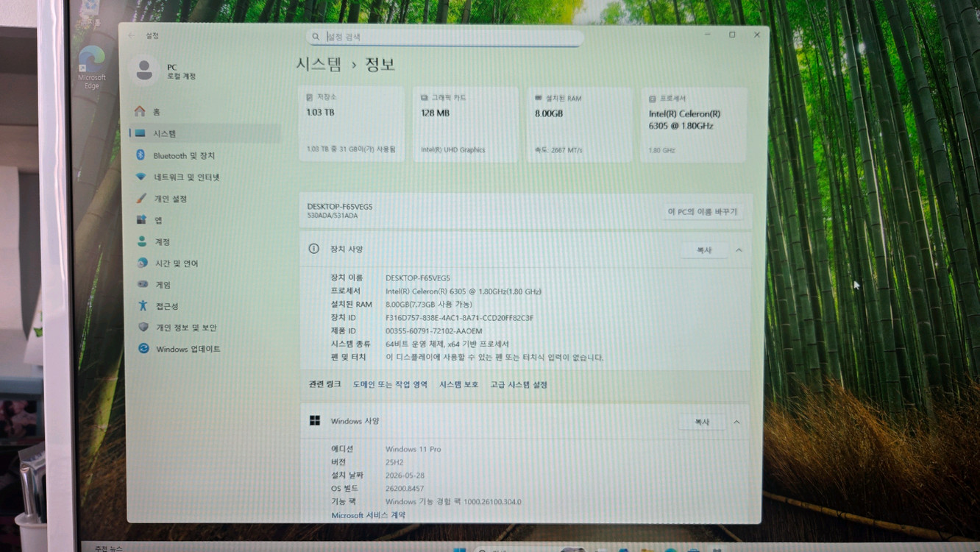Open the 설치된 RAM 8.00GB card
Viewport: 980px width, 552px height.
click(x=580, y=124)
